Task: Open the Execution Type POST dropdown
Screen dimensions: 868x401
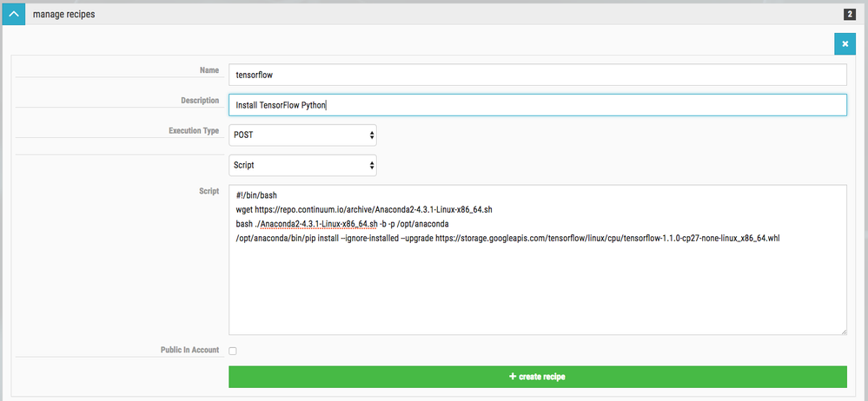Action: [302, 135]
